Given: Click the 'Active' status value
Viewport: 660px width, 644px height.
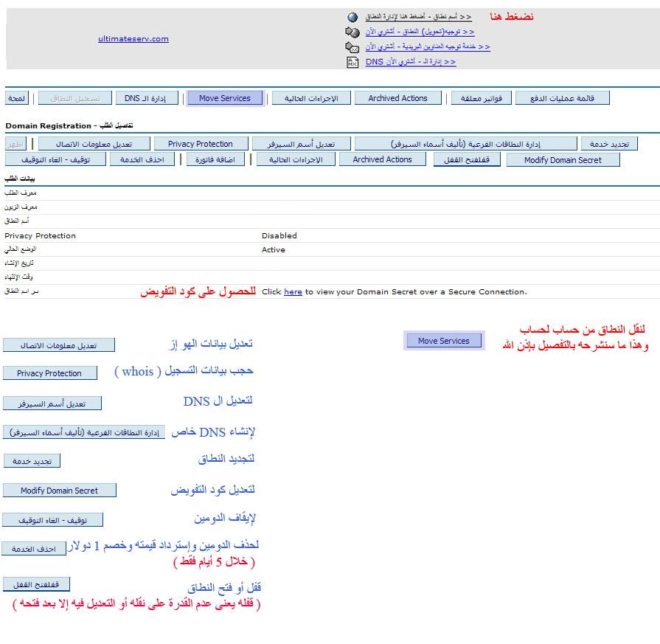Looking at the screenshot, I should (x=273, y=249).
